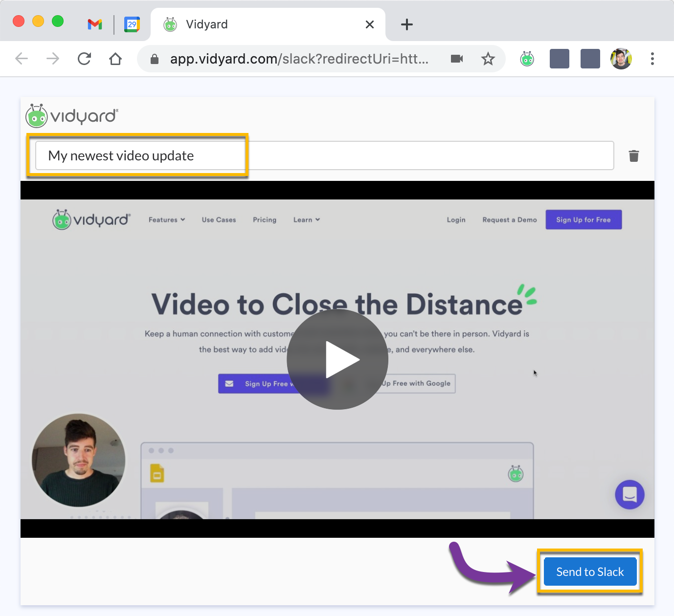This screenshot has height=616, width=674.
Task: Bookmark this page with star icon
Action: click(x=488, y=59)
